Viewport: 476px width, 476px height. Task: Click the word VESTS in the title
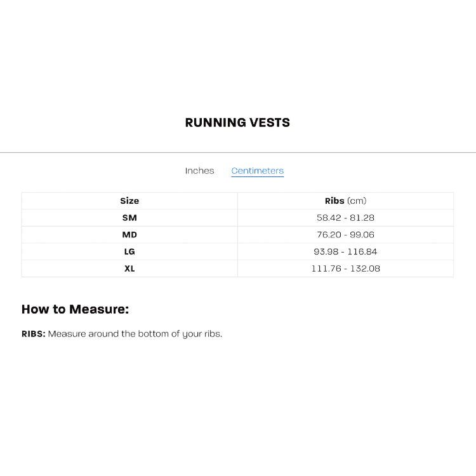(270, 122)
